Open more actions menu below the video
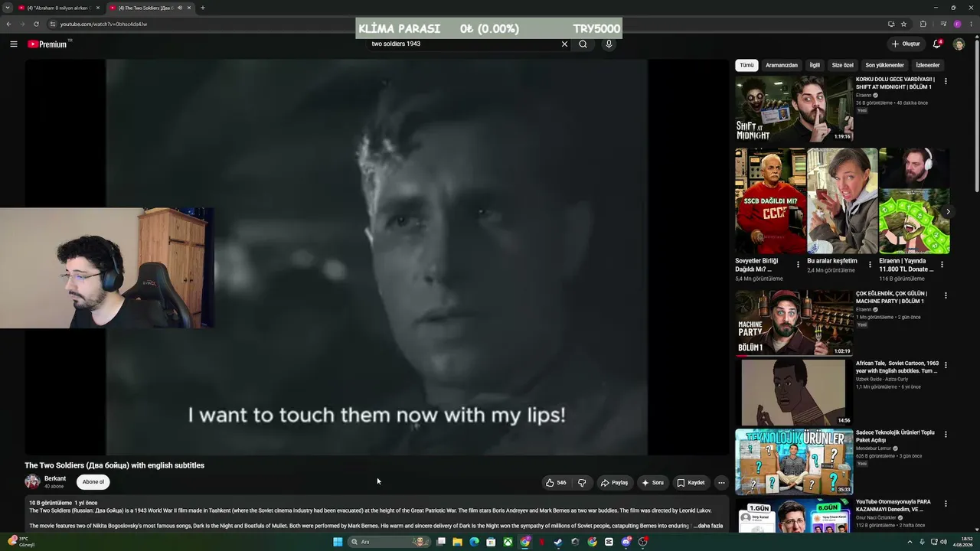980x551 pixels. point(721,483)
